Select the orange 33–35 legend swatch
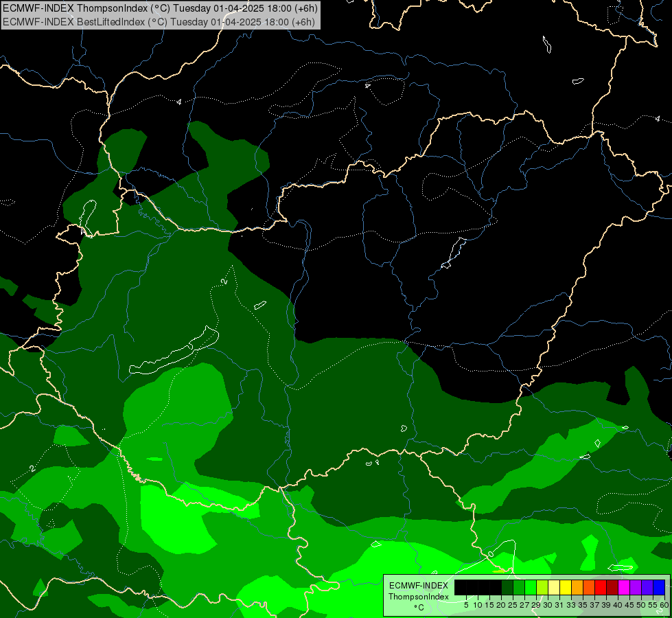672x618 pixels. 577,588
